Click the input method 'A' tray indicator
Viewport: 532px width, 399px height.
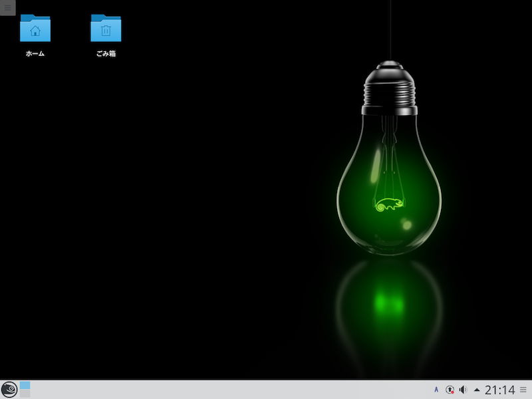click(x=436, y=390)
